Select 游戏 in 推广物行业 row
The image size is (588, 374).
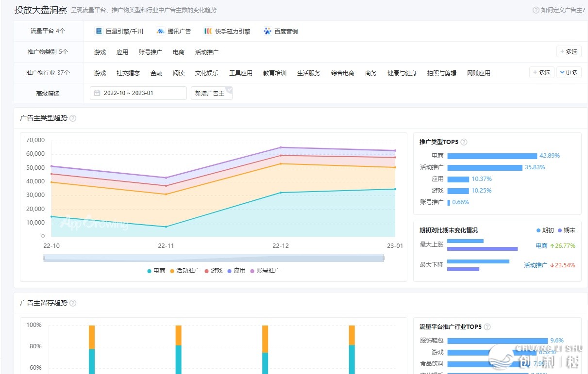pos(100,73)
